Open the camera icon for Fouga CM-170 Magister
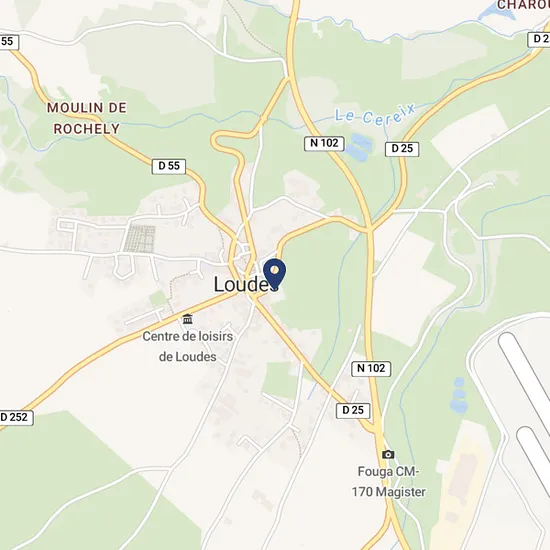 388,455
